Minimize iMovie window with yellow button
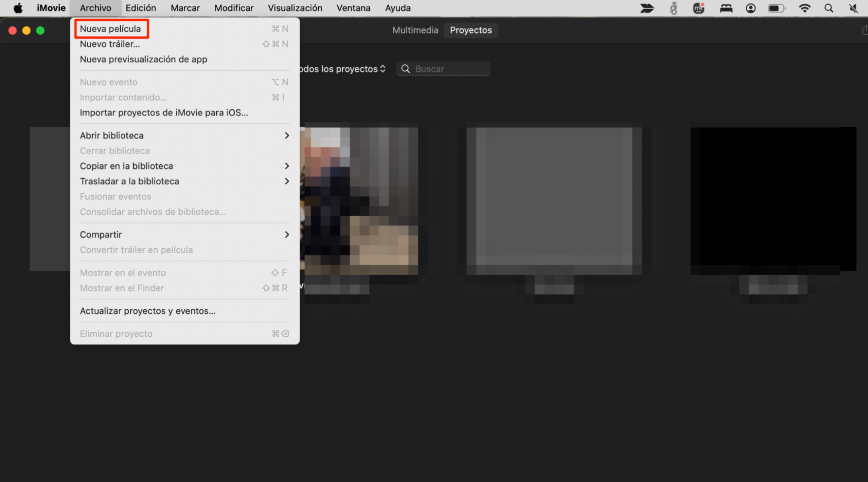The image size is (868, 482). pos(26,30)
